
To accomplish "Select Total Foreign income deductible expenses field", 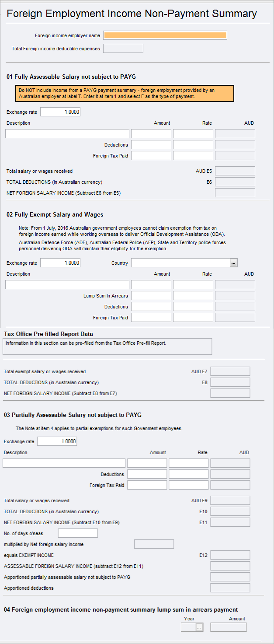I will pos(123,49).
